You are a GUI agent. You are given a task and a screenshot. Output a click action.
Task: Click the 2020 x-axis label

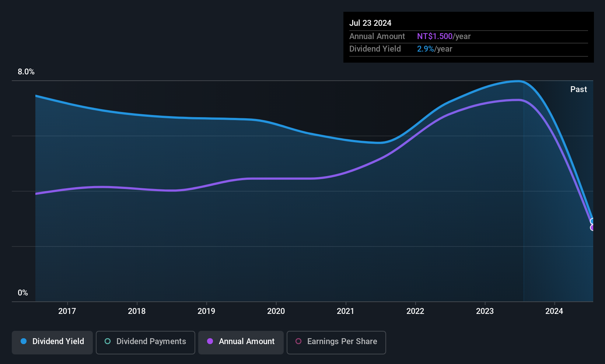tap(276, 311)
